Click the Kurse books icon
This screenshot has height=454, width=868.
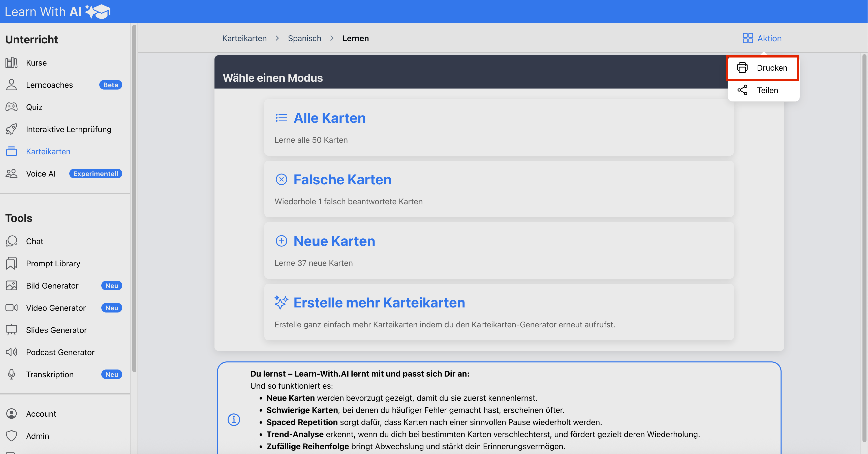coord(11,63)
